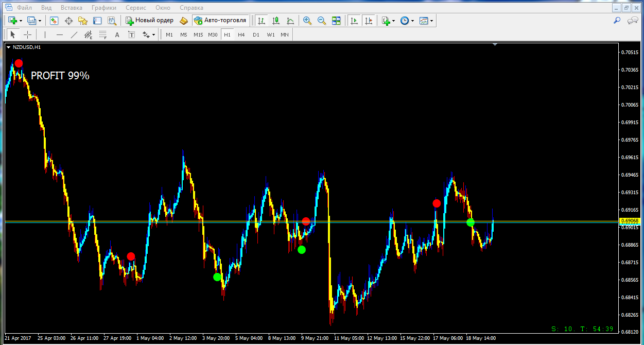Expand the indicators list dropdown arrow

coord(394,21)
